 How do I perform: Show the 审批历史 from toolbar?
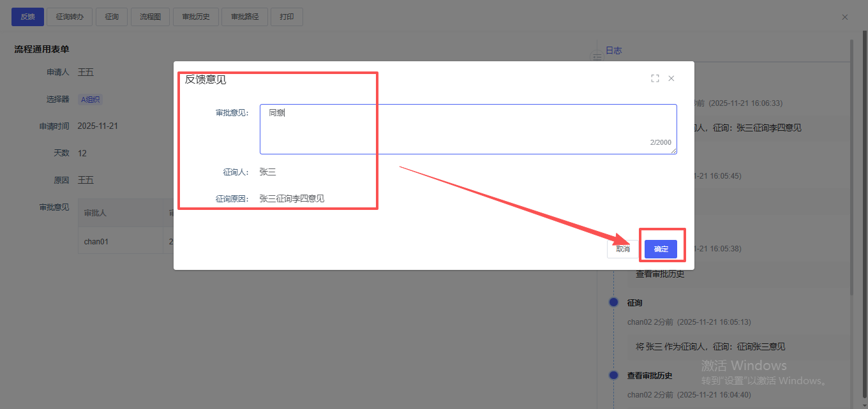[196, 17]
